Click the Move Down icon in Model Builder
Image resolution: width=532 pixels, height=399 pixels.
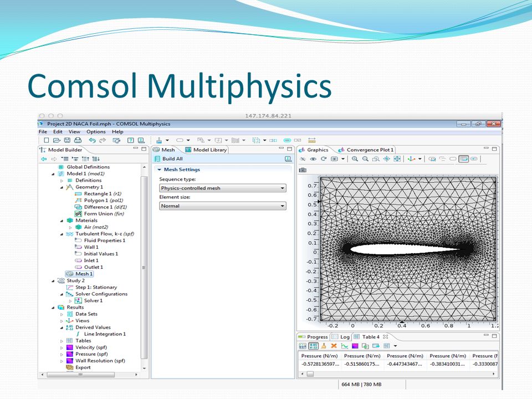coord(96,159)
